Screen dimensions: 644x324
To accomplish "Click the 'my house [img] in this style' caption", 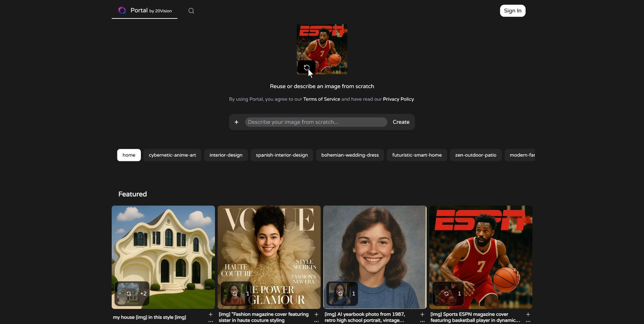I will [149, 318].
